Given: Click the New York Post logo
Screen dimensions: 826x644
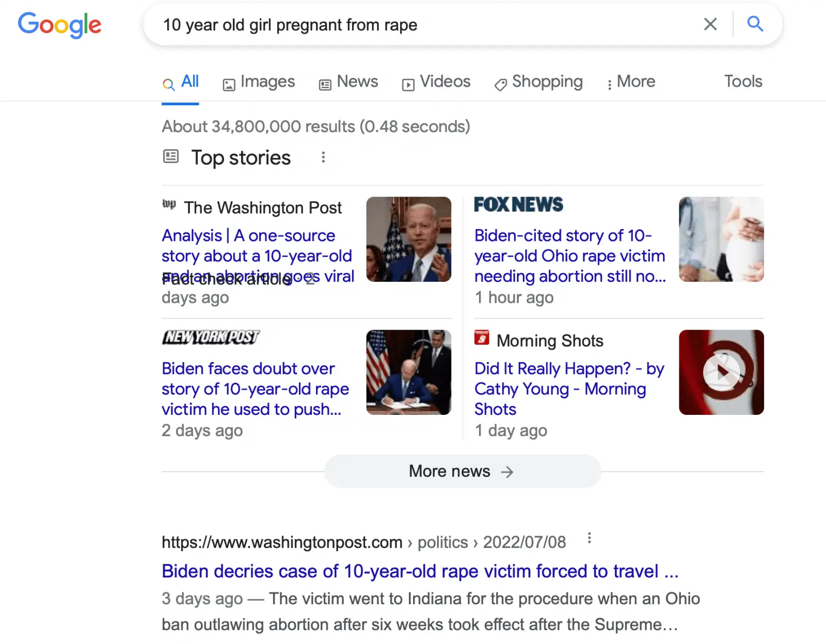Looking at the screenshot, I should coord(211,337).
